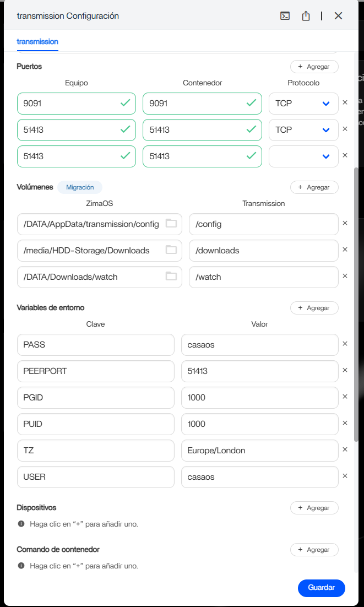Add a new port with Agregar
The height and width of the screenshot is (607, 364).
coord(314,67)
